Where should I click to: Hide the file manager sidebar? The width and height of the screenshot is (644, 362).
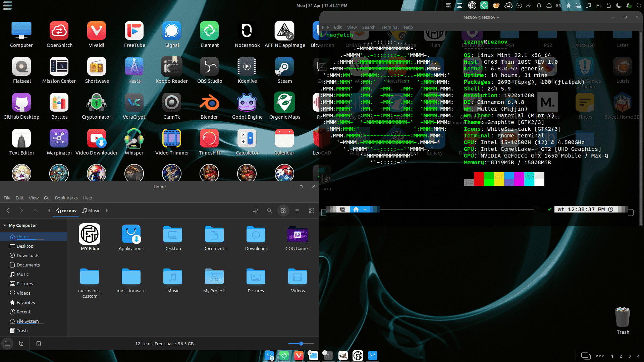pos(39,344)
